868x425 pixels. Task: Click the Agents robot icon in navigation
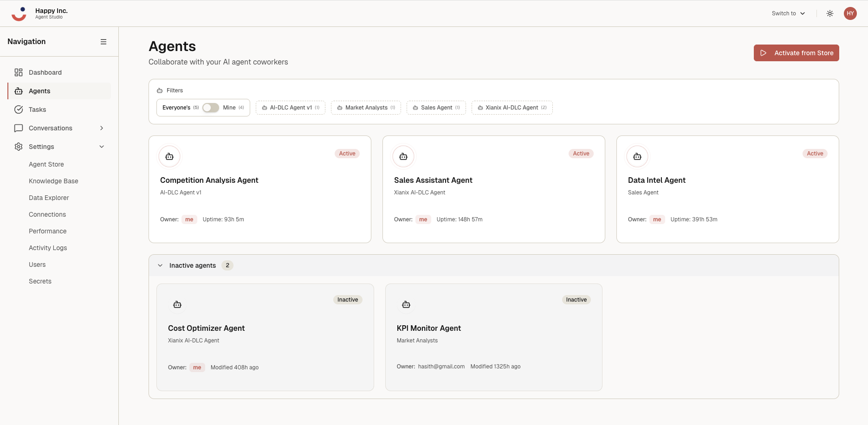pos(18,91)
